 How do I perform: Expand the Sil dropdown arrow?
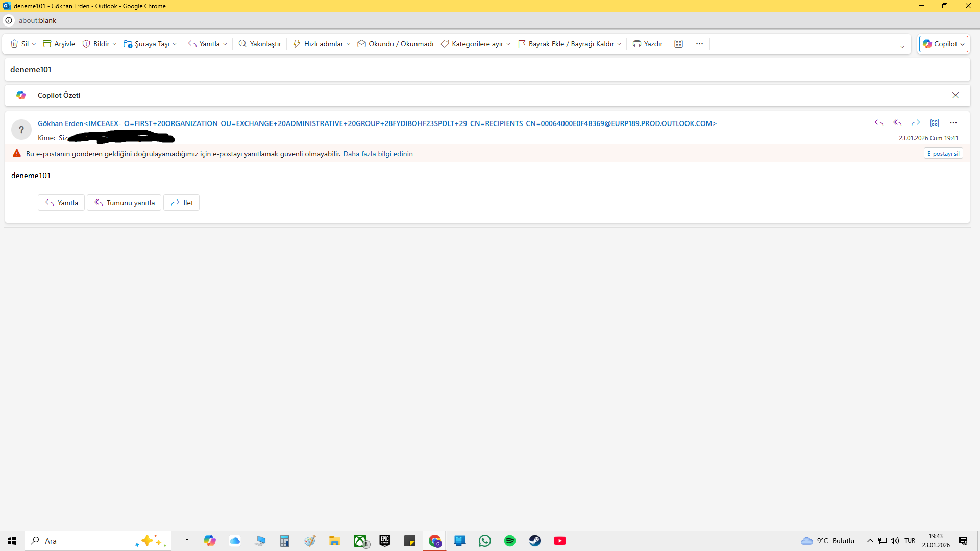tap(34, 44)
